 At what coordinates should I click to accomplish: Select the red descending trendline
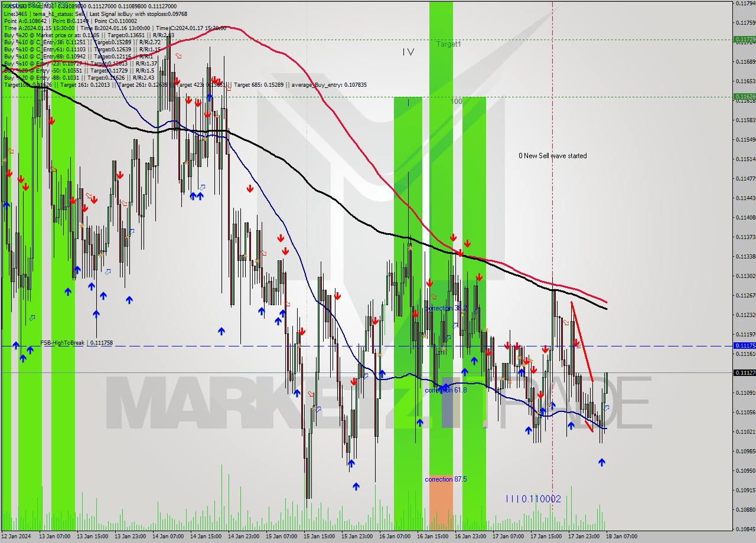(582, 341)
